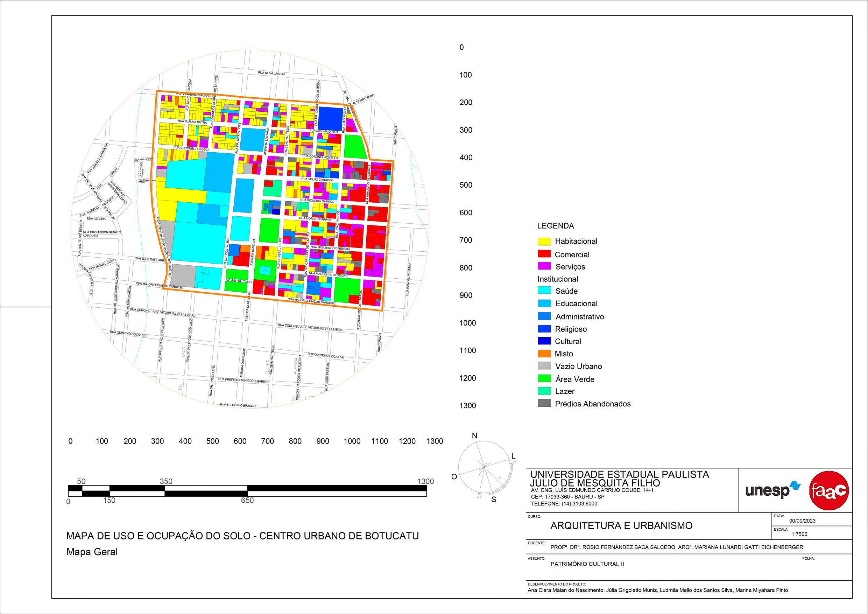Click the yellow Habitacional legend swatch
The width and height of the screenshot is (868, 614).
click(544, 241)
